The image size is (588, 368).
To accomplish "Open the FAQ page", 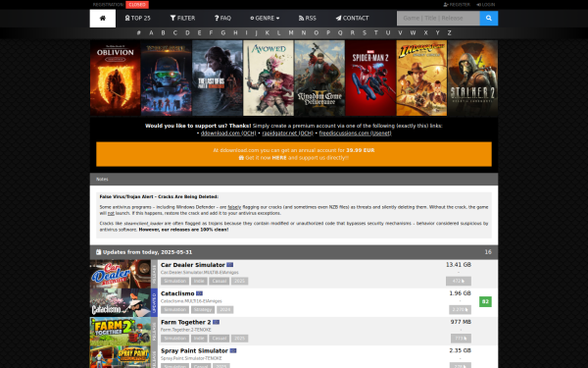I will [222, 19].
